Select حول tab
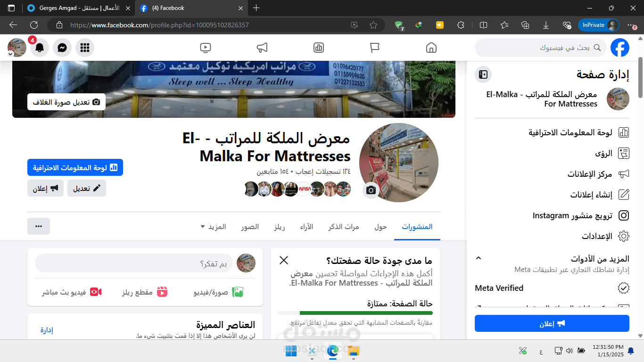 coord(380,227)
